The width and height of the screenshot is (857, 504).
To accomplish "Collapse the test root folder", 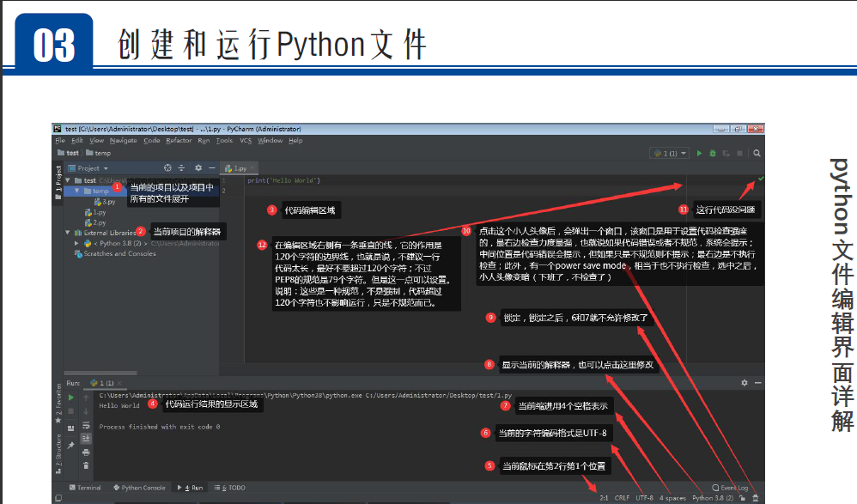I will click(x=68, y=180).
